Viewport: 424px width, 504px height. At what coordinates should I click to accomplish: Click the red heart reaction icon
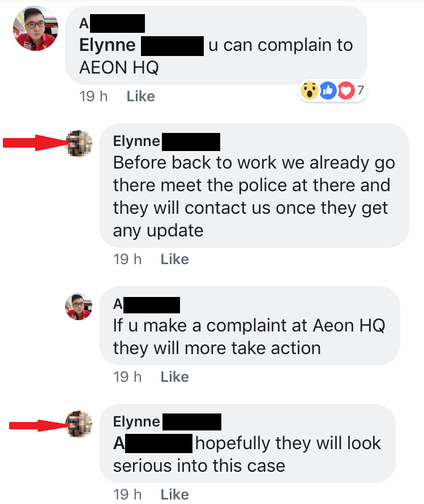pyautogui.click(x=346, y=91)
